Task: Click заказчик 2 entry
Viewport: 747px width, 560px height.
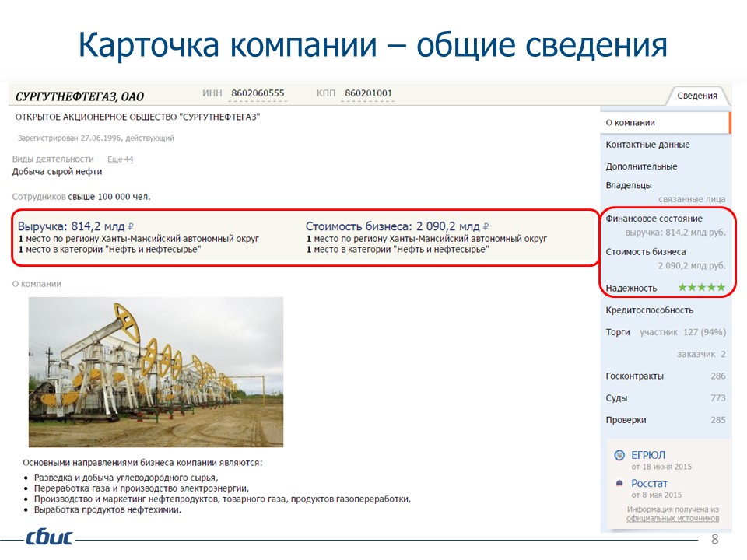Action: point(701,354)
